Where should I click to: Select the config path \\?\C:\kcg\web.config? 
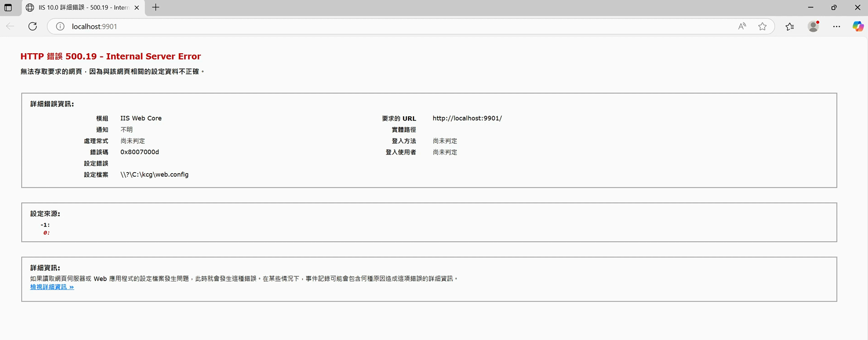(154, 174)
